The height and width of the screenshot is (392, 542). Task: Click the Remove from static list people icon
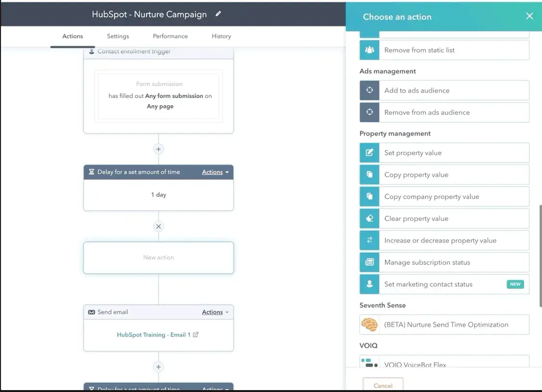(369, 50)
